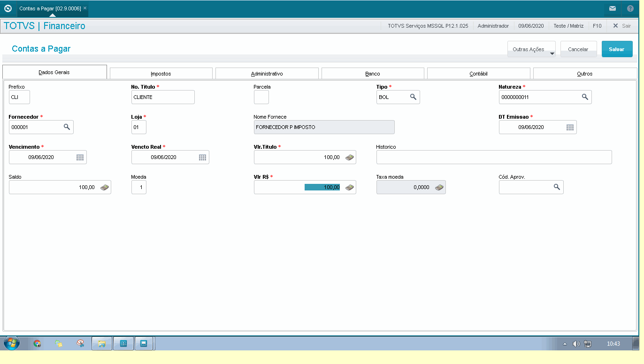
Task: Focus the Loja field containing 01
Action: click(x=139, y=127)
